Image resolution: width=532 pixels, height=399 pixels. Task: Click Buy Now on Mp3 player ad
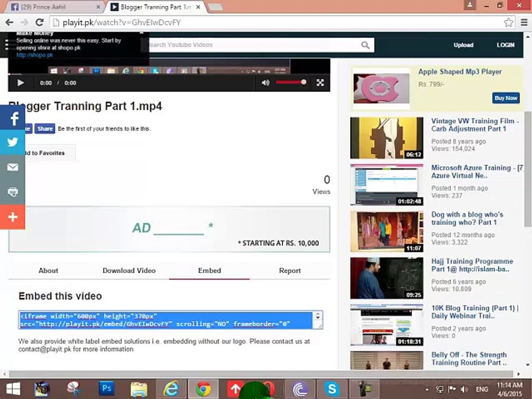click(x=505, y=98)
